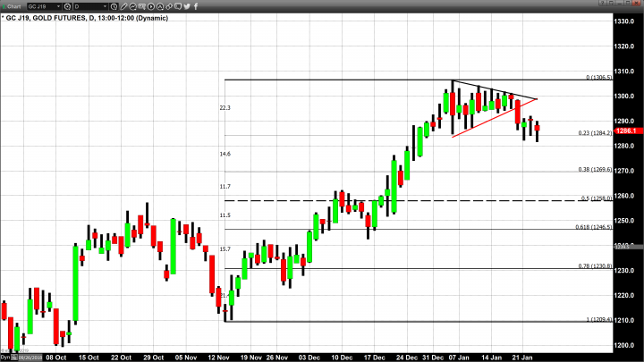The image size is (644, 362).
Task: Click the symbol search magnifier icon
Action: [x=67, y=6]
